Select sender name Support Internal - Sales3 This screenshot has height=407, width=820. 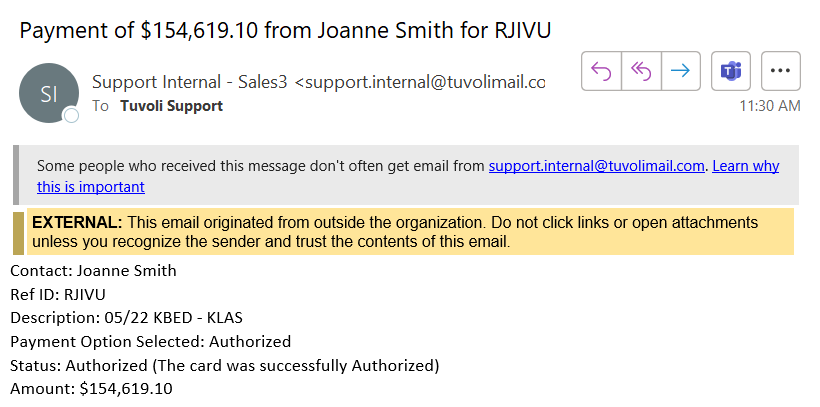point(191,82)
